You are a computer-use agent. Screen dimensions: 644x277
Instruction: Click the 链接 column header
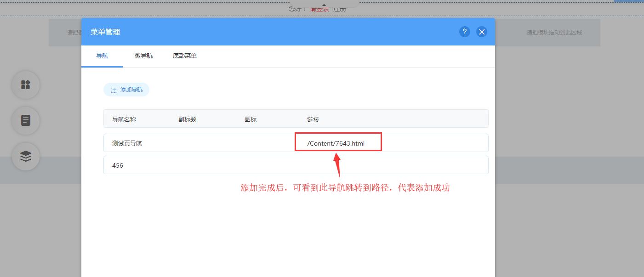(313, 119)
